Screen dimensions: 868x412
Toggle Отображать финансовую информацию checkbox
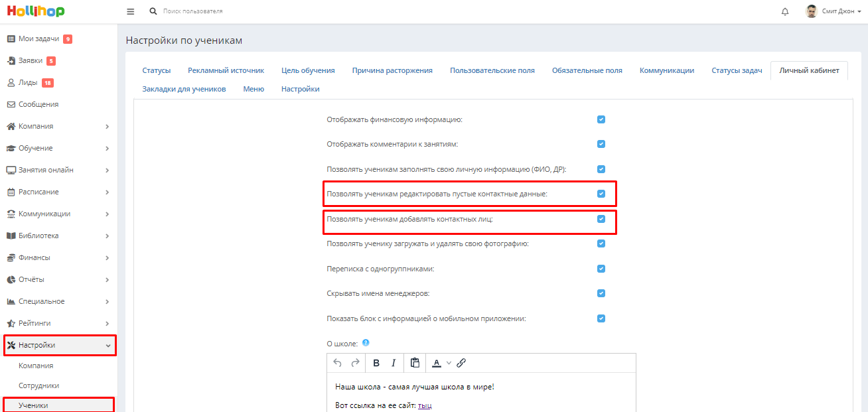601,119
